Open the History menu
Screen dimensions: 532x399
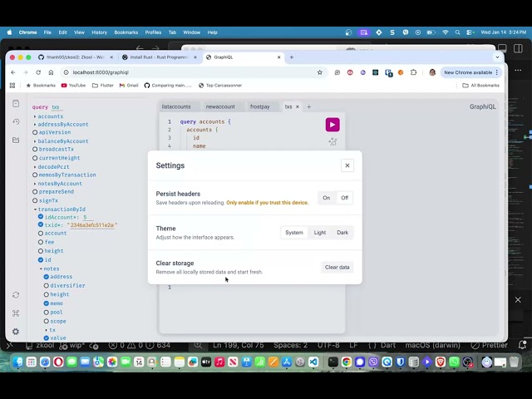click(x=99, y=32)
